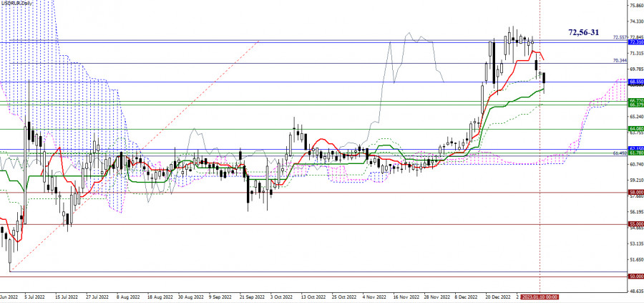The height and width of the screenshot is (303, 644).
Task: Click the 64.080 green price level tag
Action: [635, 130]
